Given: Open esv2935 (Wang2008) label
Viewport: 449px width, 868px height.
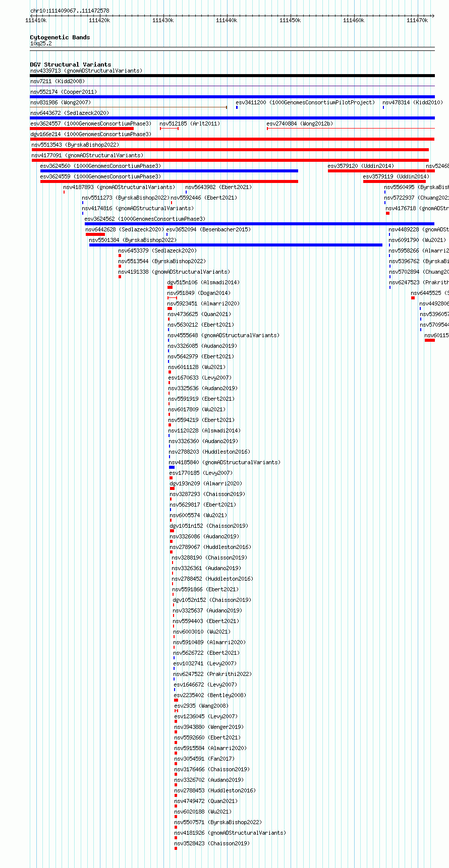Looking at the screenshot, I should 201,706.
